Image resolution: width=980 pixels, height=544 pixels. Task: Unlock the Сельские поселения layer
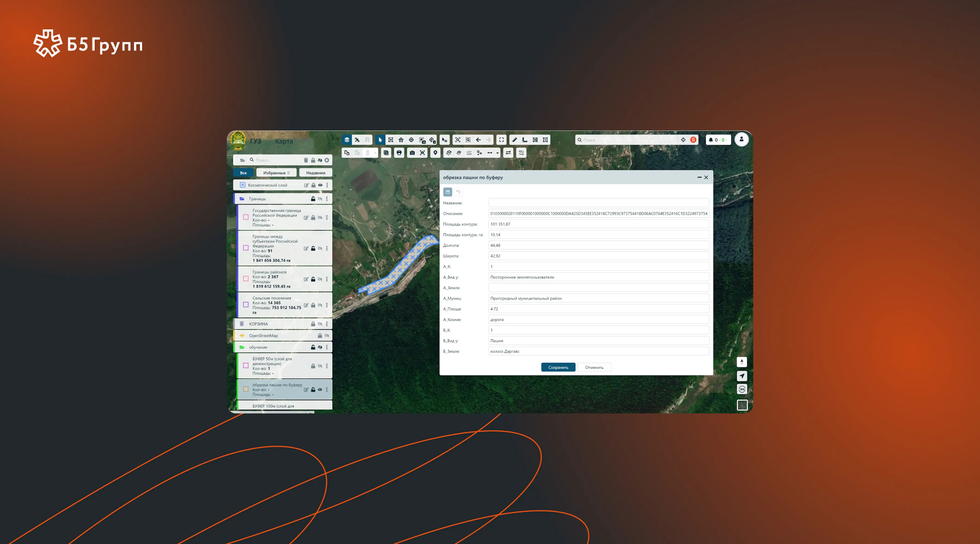(313, 305)
